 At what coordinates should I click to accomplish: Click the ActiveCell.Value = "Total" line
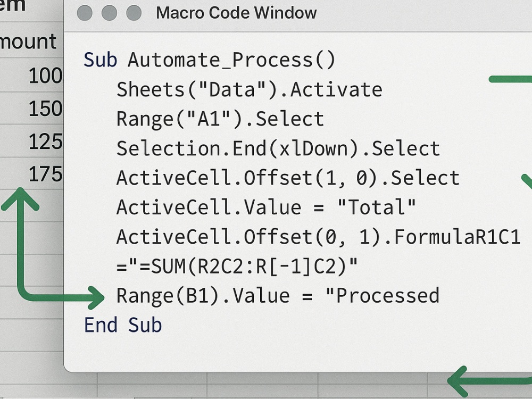[266, 207]
